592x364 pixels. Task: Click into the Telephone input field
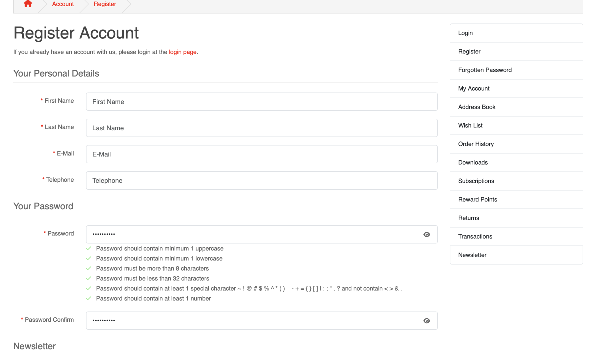262,180
